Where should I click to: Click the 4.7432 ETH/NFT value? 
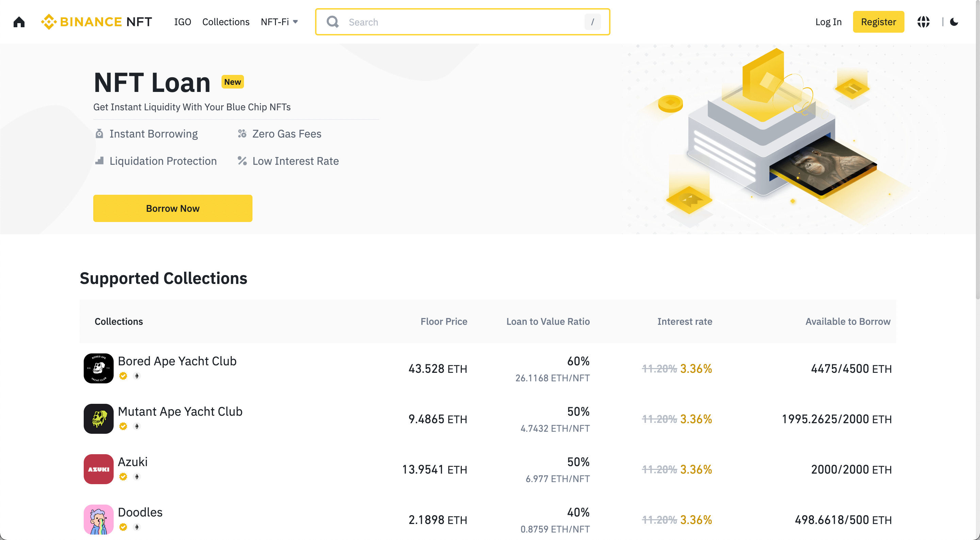[555, 428]
